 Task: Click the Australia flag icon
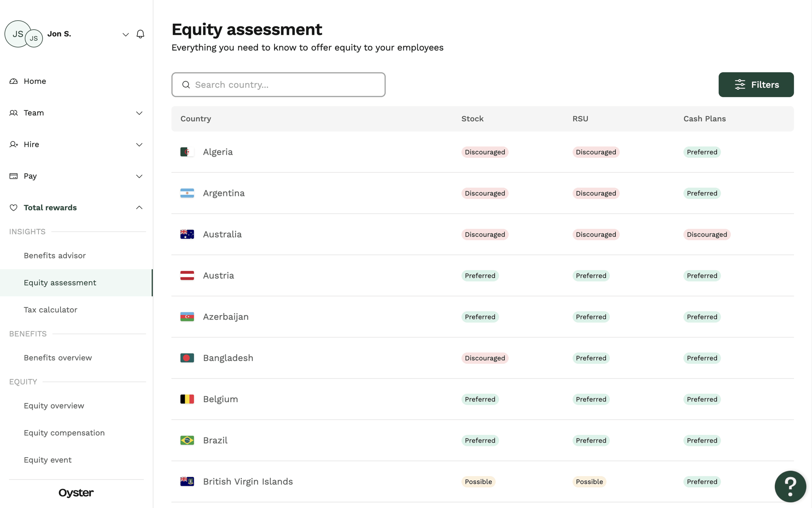pos(187,234)
